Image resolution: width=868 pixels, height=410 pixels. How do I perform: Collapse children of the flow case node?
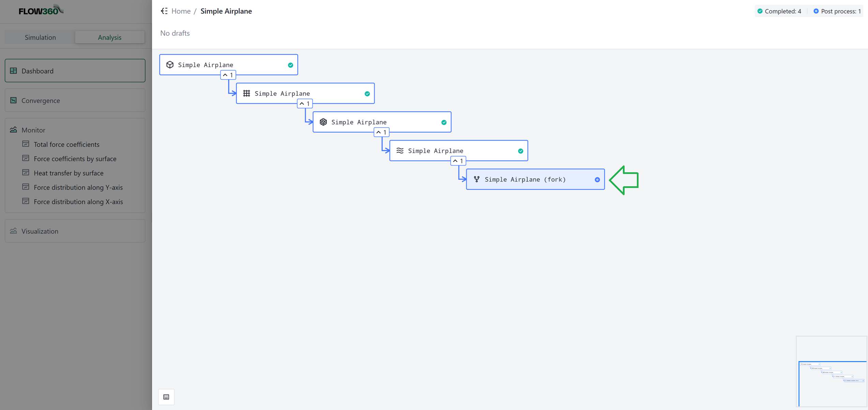458,161
